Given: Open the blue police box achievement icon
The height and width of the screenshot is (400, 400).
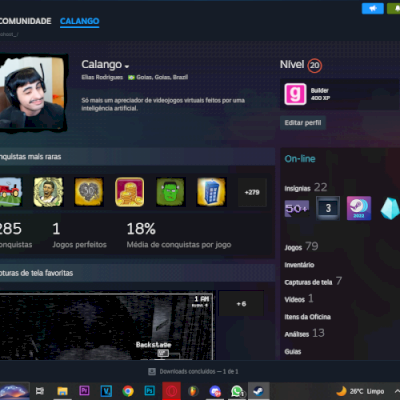Looking at the screenshot, I should [211, 192].
